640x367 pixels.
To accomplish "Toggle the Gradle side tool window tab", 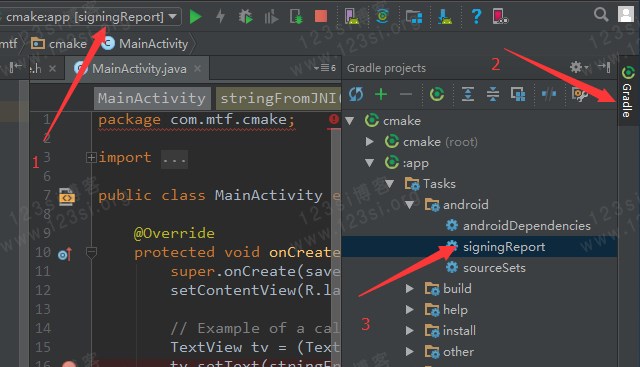I will [627, 91].
